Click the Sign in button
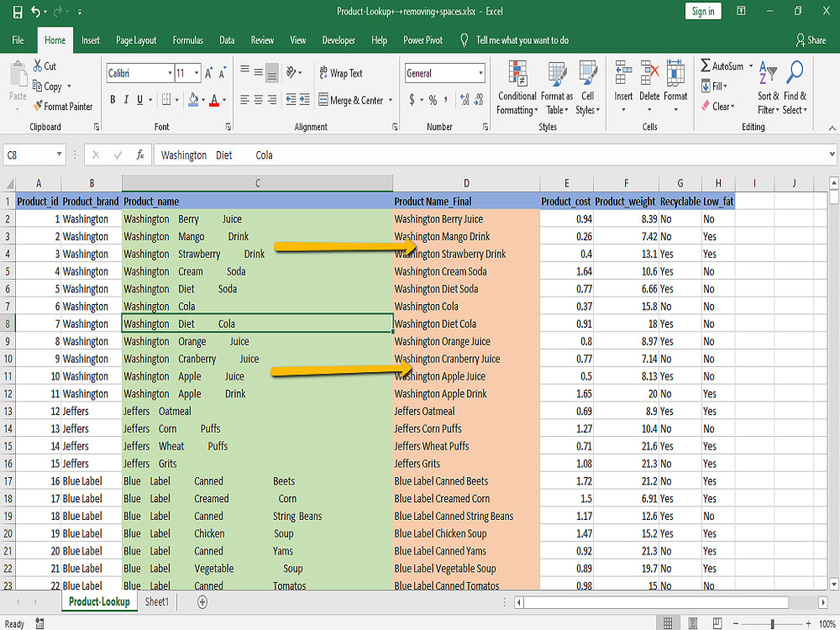Viewport: 840px width, 630px height. coord(703,11)
